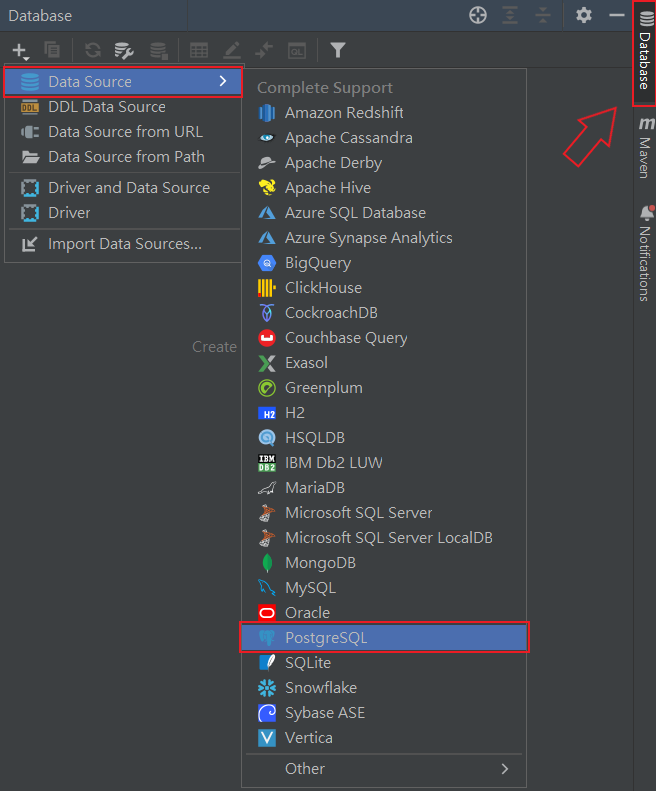Click the Duplicate icon in Database toolbar
This screenshot has height=791, width=656.
(51, 50)
